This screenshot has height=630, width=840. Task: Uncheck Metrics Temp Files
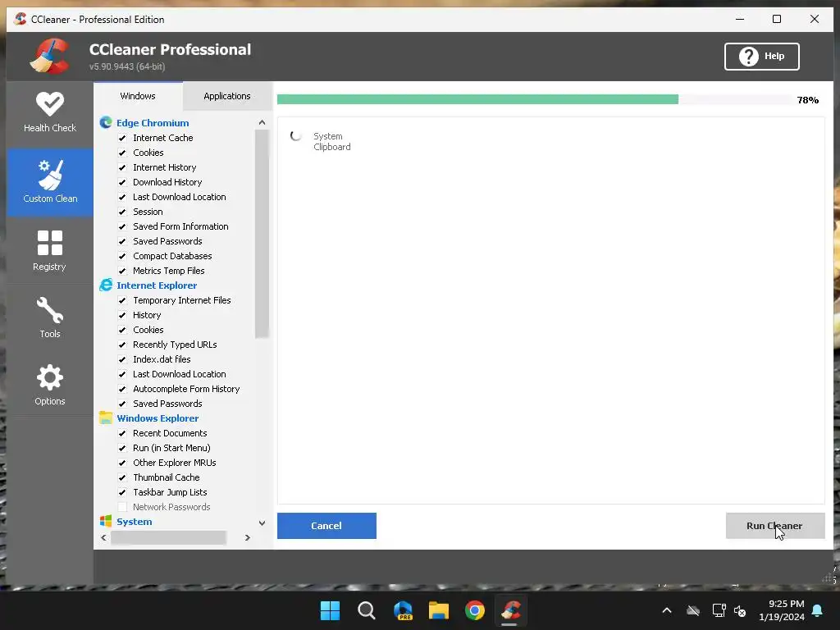(122, 271)
